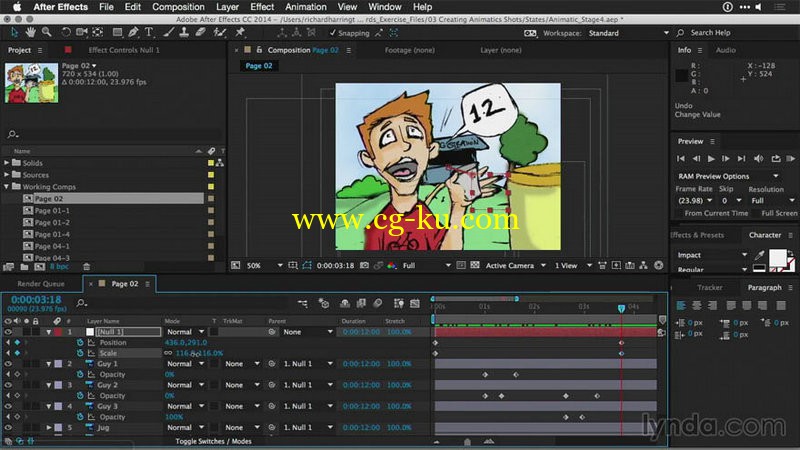Toggle Position stopwatch on Null 1
This screenshot has width=800, height=450.
pyautogui.click(x=80, y=342)
